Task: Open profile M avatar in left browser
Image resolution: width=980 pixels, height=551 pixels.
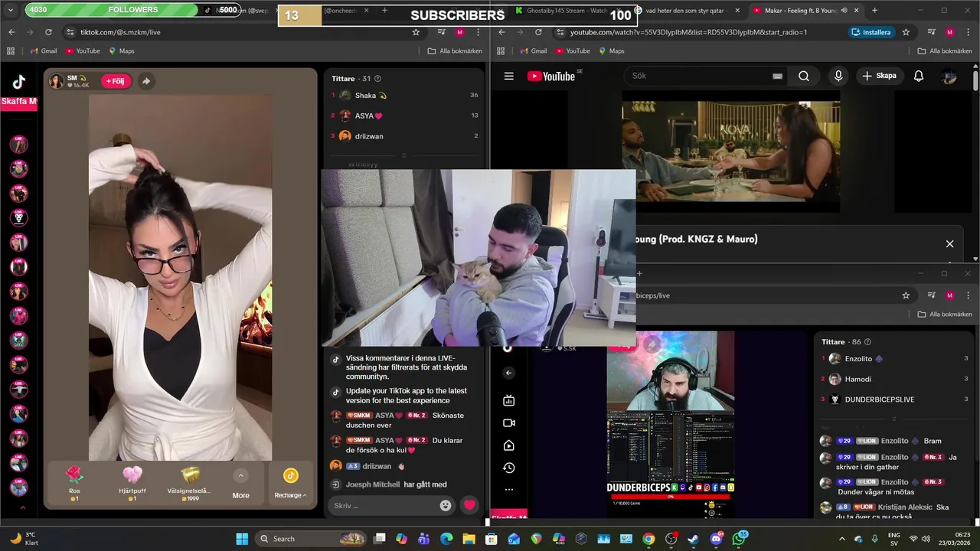Action: 459,32
